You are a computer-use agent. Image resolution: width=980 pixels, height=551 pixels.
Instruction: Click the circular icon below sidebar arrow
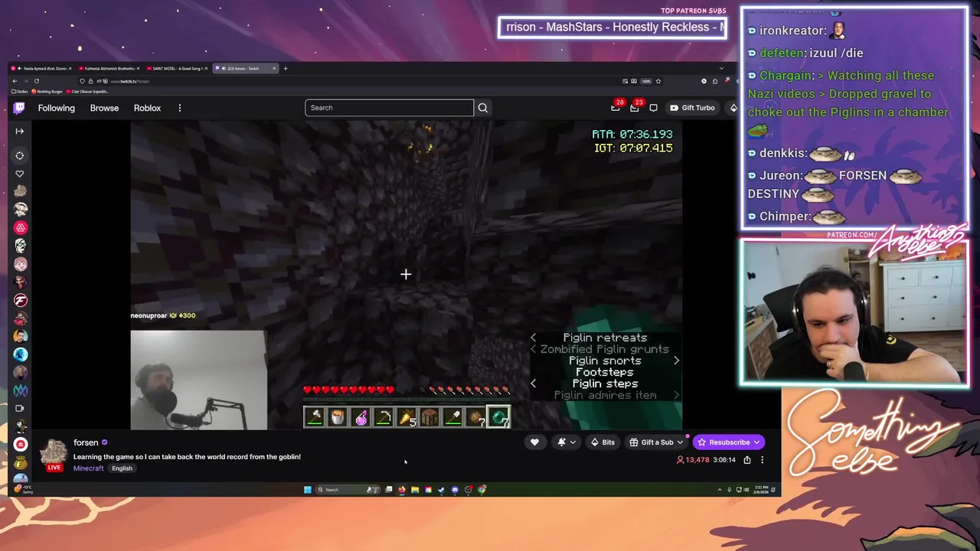click(x=20, y=155)
